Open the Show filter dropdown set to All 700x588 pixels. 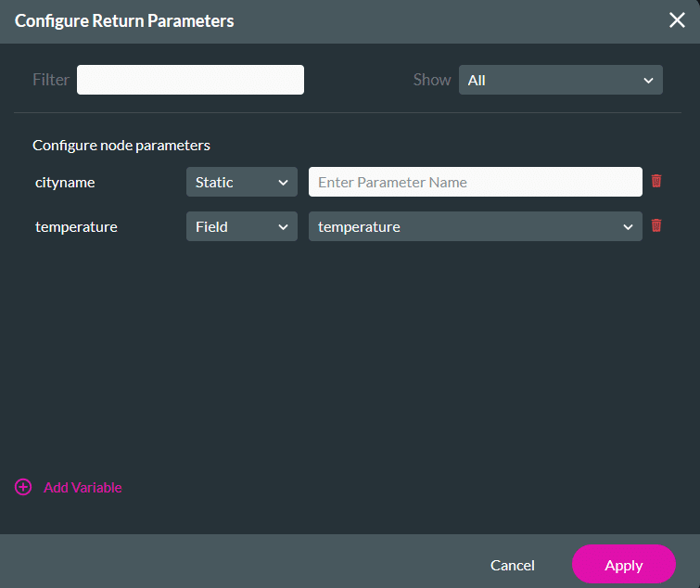point(561,80)
